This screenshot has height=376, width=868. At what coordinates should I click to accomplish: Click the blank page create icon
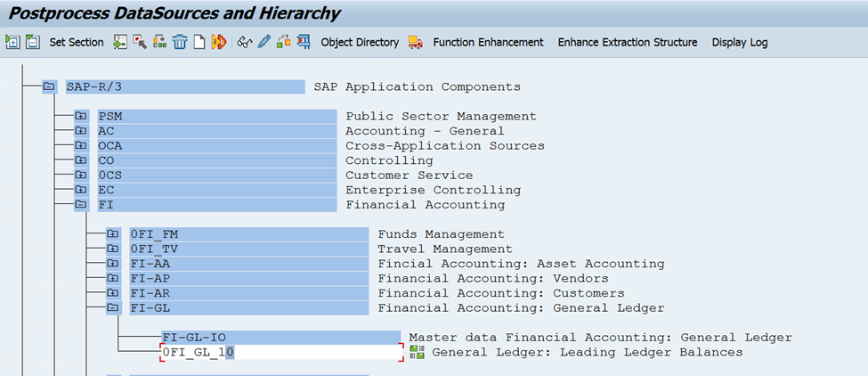[199, 42]
